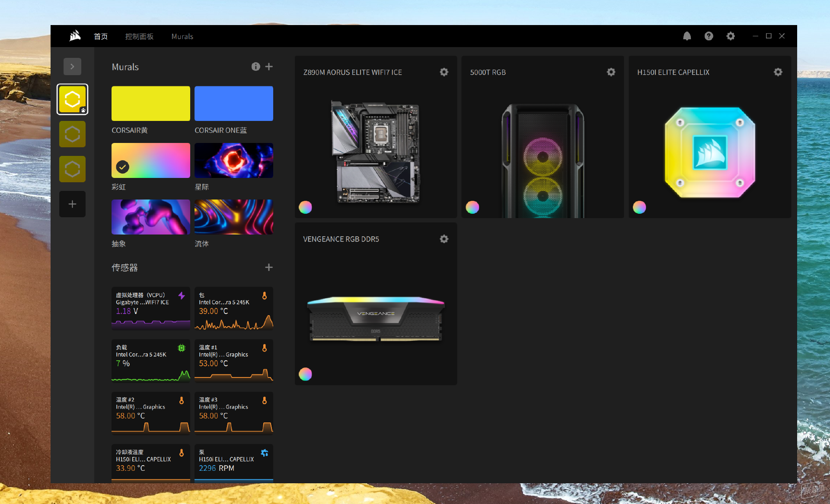Select the active yellow profile icon

coord(72,99)
